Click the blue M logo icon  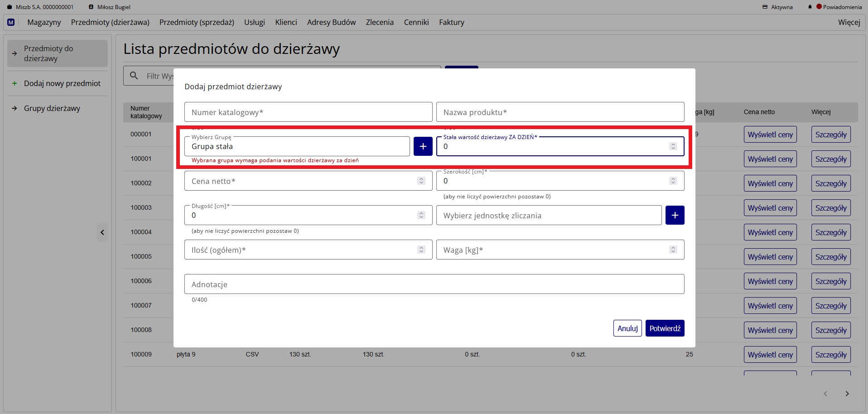pos(11,22)
